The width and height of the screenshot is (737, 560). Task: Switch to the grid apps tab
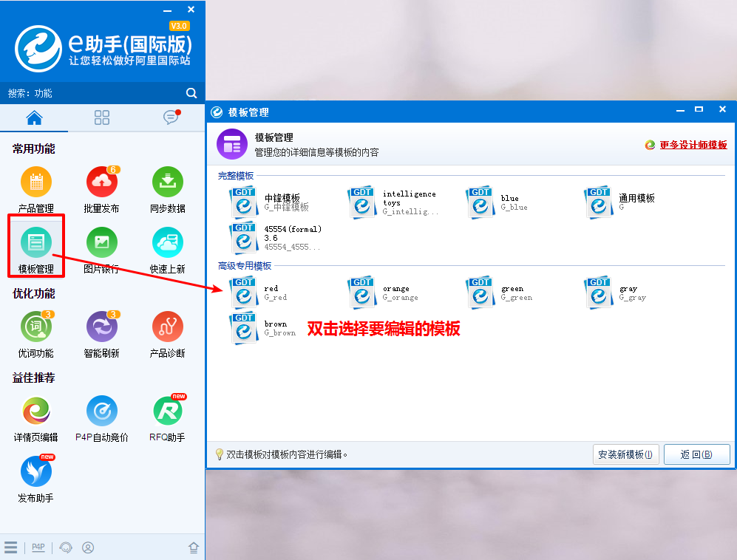pyautogui.click(x=102, y=117)
